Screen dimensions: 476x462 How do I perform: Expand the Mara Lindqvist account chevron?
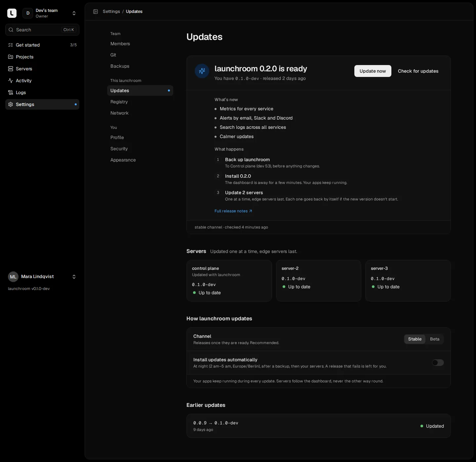click(x=74, y=277)
